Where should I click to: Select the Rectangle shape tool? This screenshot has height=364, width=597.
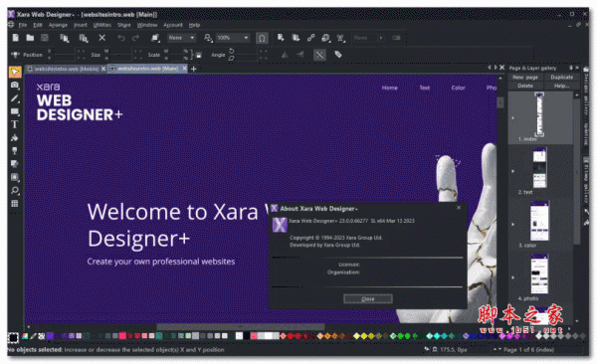point(15,111)
